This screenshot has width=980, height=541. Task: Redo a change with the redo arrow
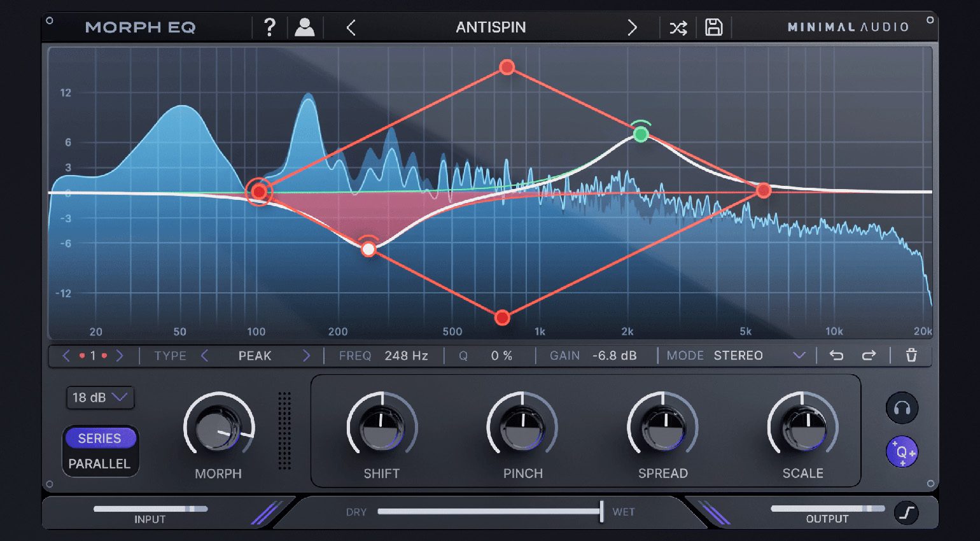pos(869,355)
